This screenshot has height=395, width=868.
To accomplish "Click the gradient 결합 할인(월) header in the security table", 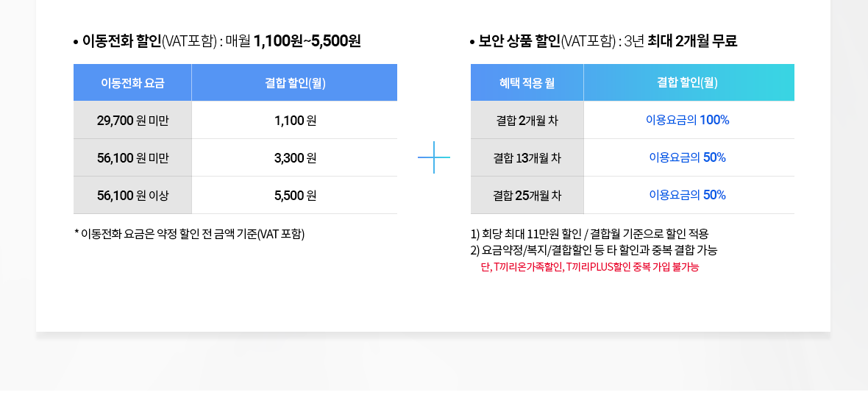I will click(x=688, y=83).
